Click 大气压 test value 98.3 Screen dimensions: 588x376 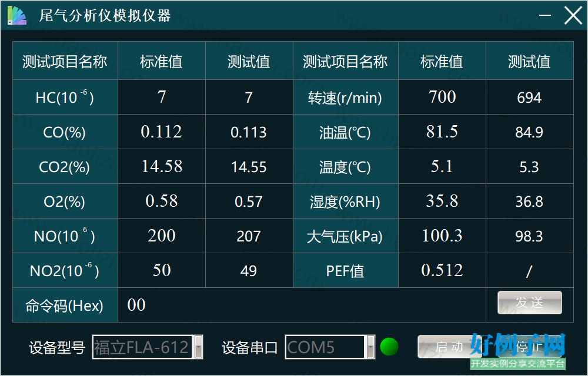click(x=530, y=236)
